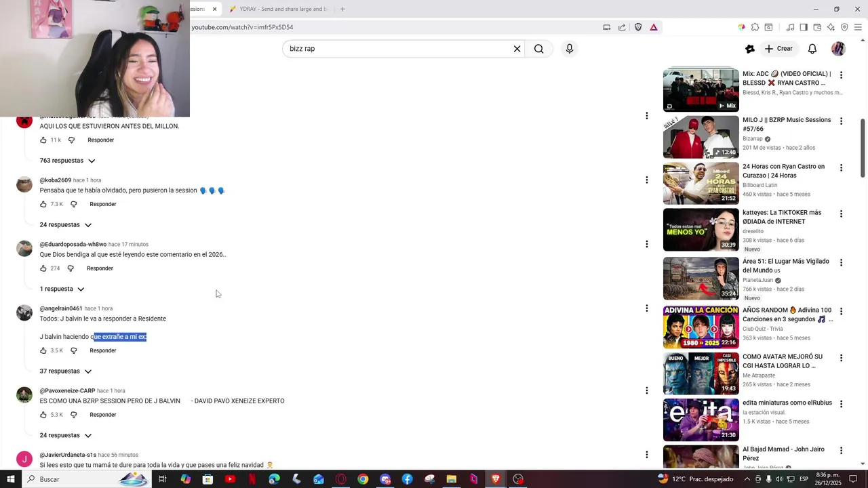Click the Crear button

click(778, 49)
